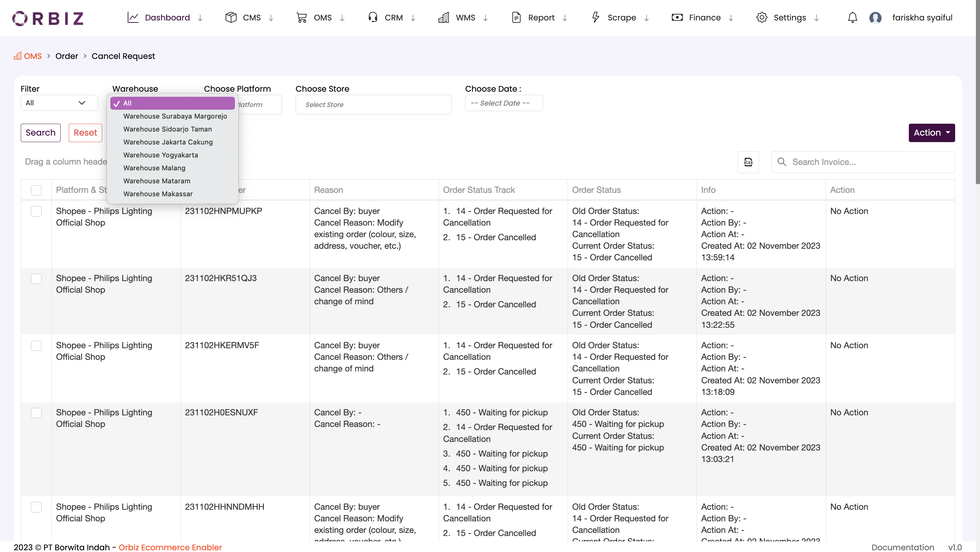Viewport: 980px width, 552px height.
Task: Select Warehouse Yogyakarta
Action: pos(172,155)
